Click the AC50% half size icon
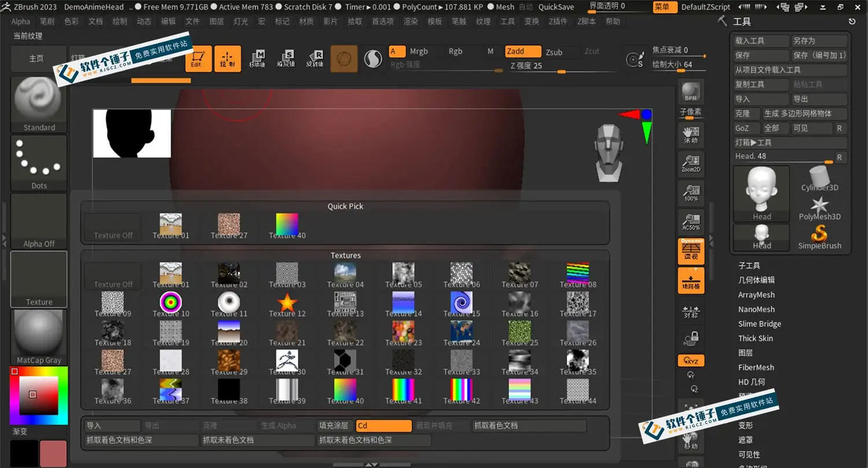This screenshot has height=468, width=868. coord(691,222)
